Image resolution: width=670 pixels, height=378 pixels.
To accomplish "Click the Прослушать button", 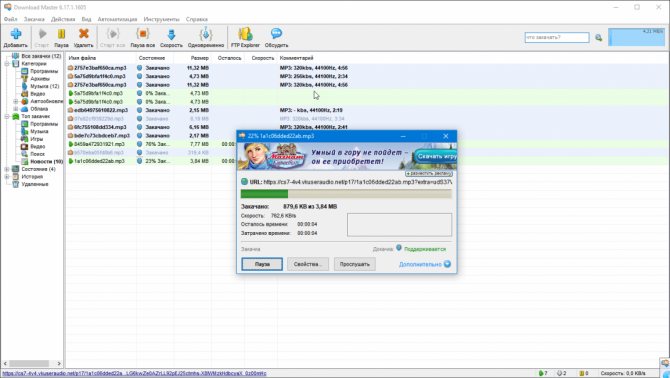I will click(x=354, y=264).
